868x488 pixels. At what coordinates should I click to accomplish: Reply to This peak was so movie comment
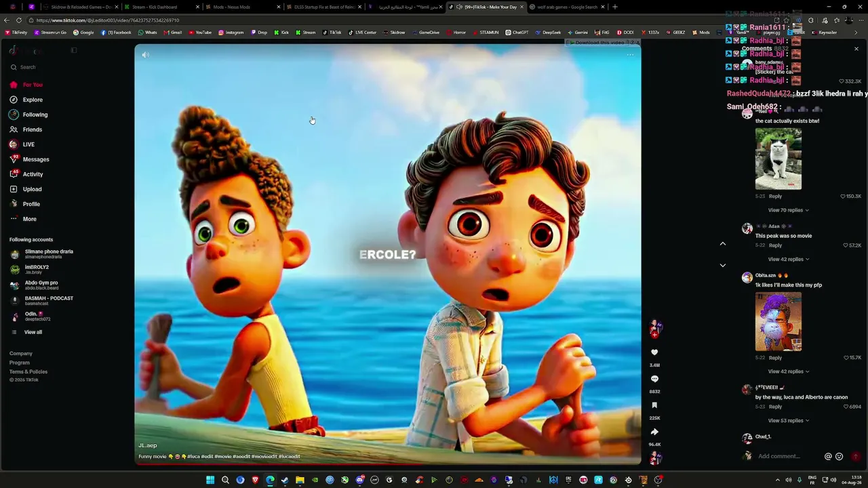click(x=775, y=245)
